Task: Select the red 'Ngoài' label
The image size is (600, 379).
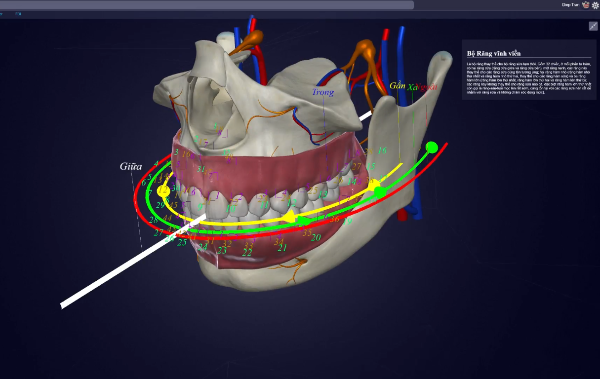Action: click(x=427, y=87)
